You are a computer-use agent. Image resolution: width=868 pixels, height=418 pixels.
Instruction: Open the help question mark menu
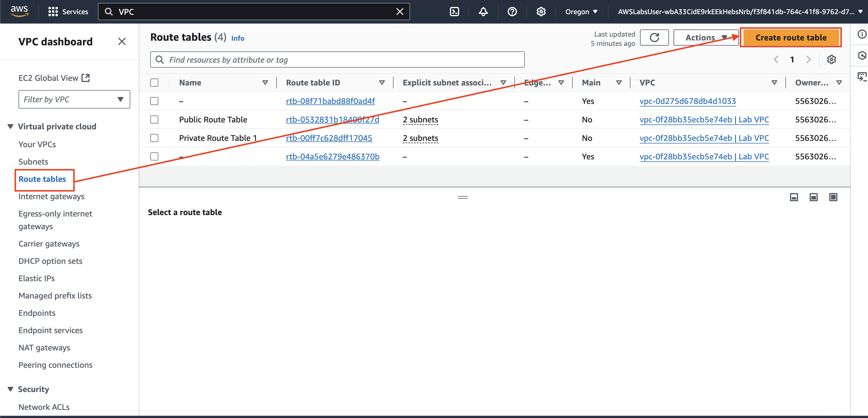coord(512,12)
